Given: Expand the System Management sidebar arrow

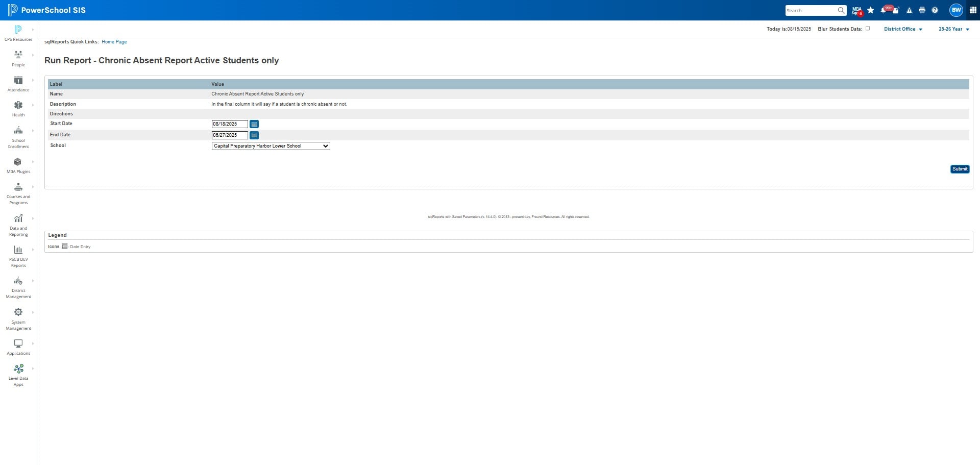Looking at the screenshot, I should click(x=33, y=312).
